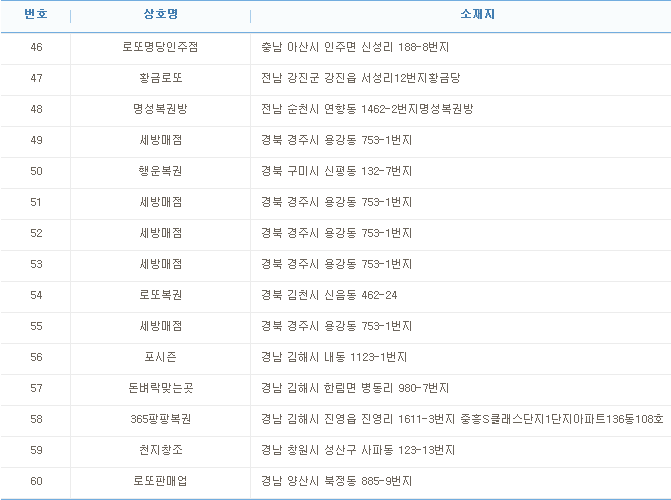Image resolution: width=671 pixels, height=500 pixels.
Task: Click address 경북 구미시 신평동 132-7번지
Action: coord(336,171)
